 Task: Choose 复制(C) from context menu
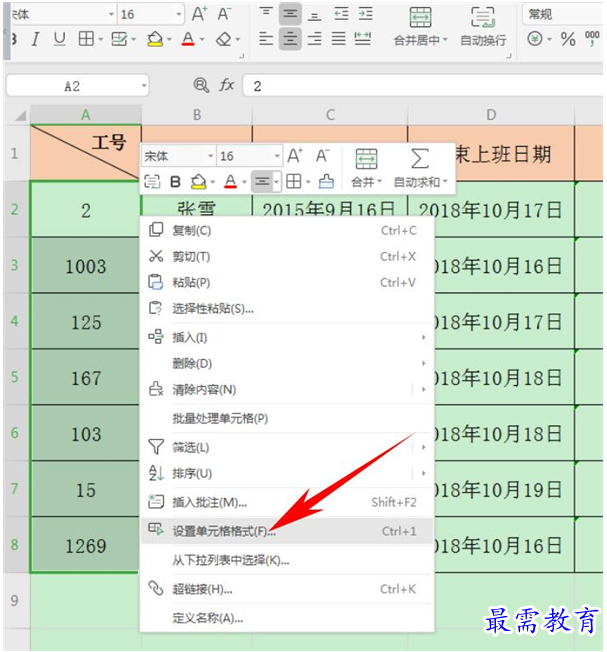click(x=287, y=230)
